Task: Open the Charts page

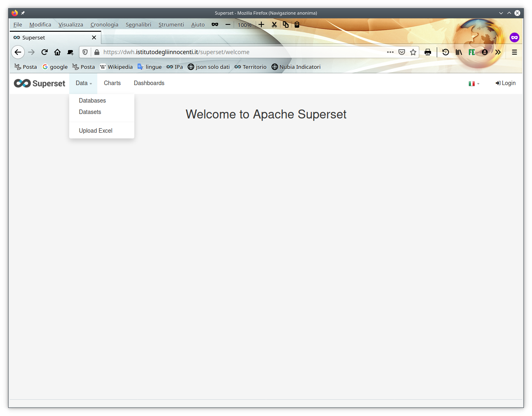Action: point(112,83)
